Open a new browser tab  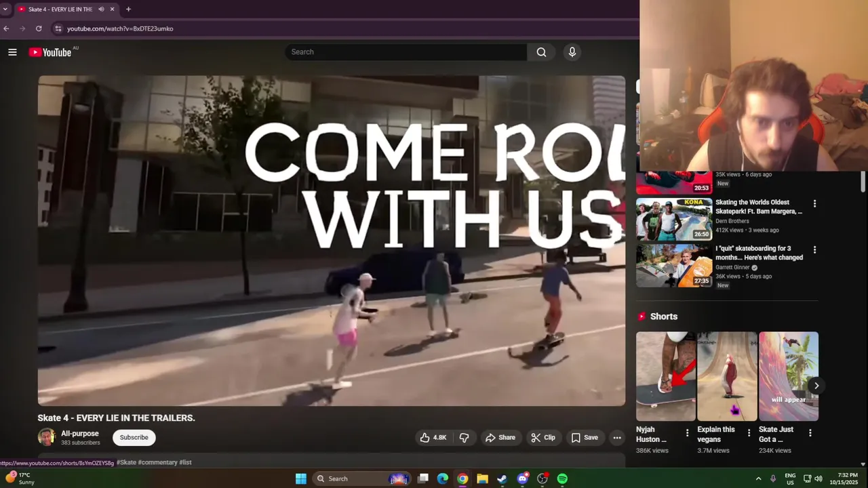point(128,9)
